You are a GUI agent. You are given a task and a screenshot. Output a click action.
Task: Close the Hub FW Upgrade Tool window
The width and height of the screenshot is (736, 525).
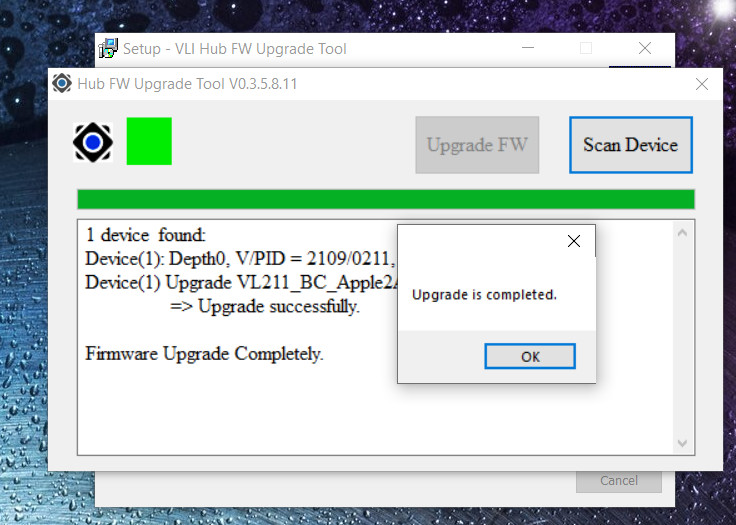point(702,84)
